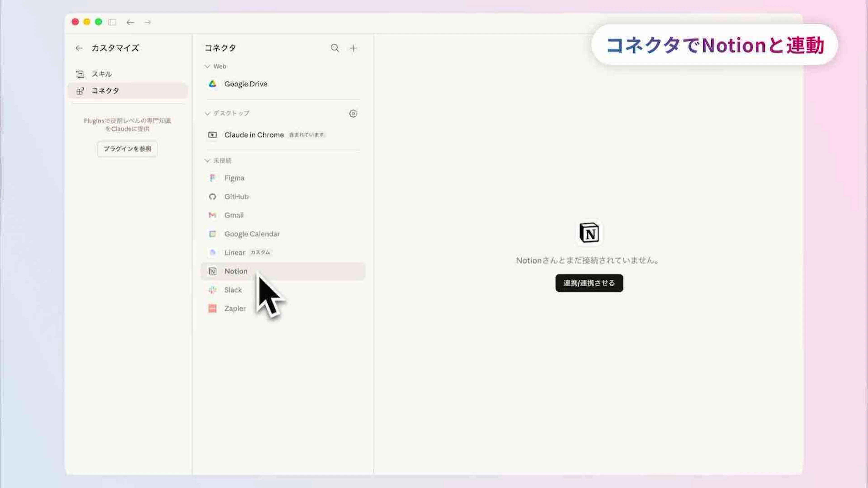Viewport: 868px width, 488px height.
Task: Collapse the デスクトップ section chevron
Action: (207, 113)
